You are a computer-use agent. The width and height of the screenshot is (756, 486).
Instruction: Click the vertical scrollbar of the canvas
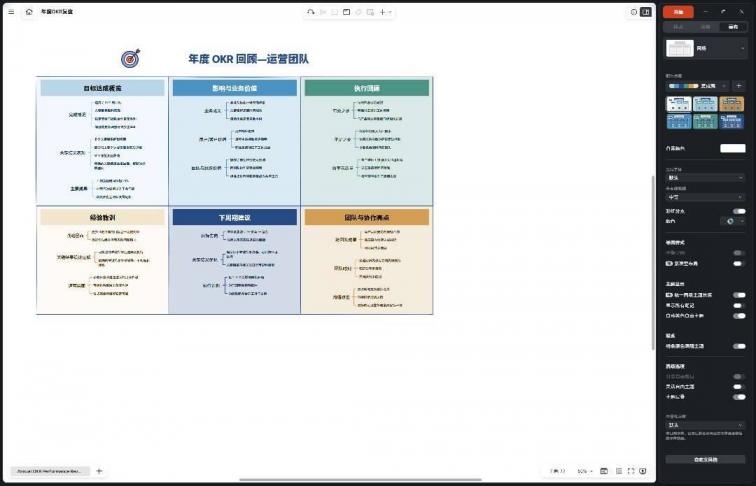pos(654,263)
